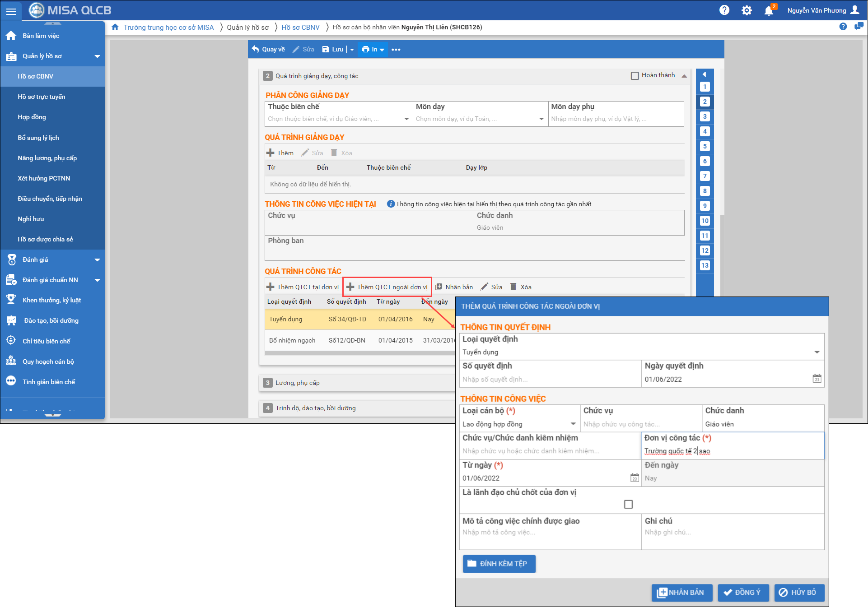This screenshot has width=868, height=607.
Task: Open the Thuộc biên chế dropdown
Action: [406, 119]
